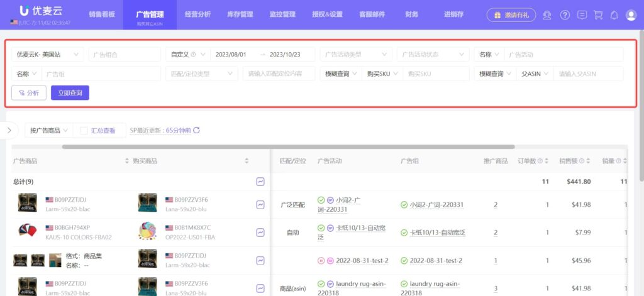The width and height of the screenshot is (644, 296).
Task: Focus the 购买SKU input field
Action: (x=436, y=74)
